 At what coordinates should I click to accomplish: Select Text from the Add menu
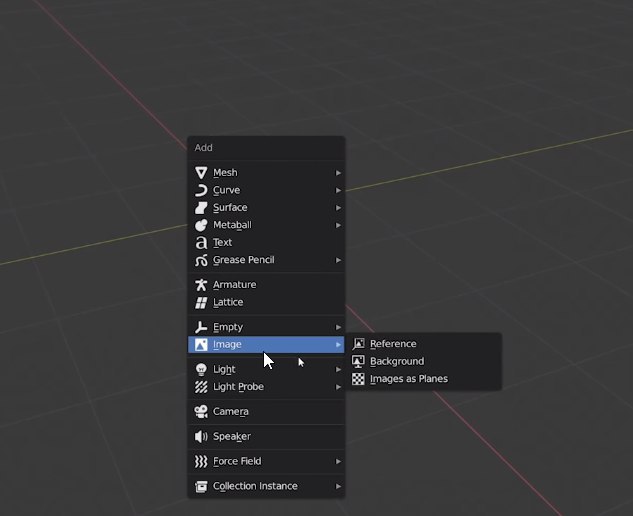(x=266, y=242)
